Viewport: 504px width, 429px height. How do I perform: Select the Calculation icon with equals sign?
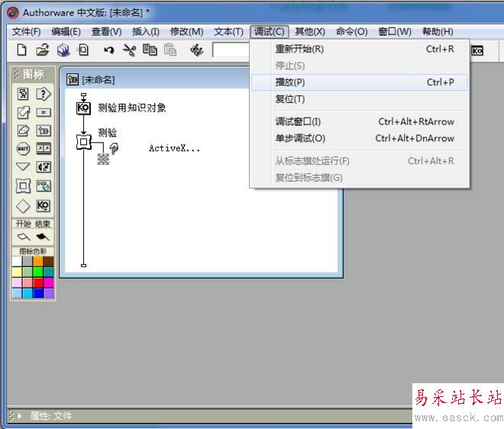click(x=44, y=112)
